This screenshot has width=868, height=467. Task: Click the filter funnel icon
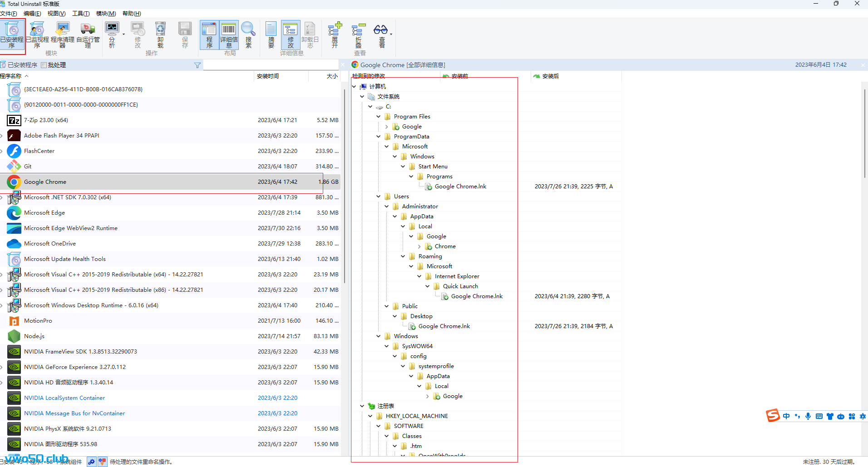point(197,65)
